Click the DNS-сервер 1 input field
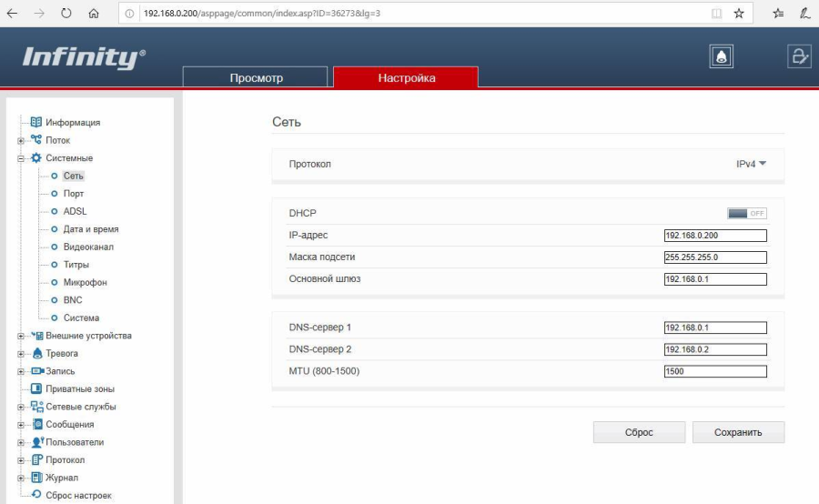 pyautogui.click(x=715, y=328)
